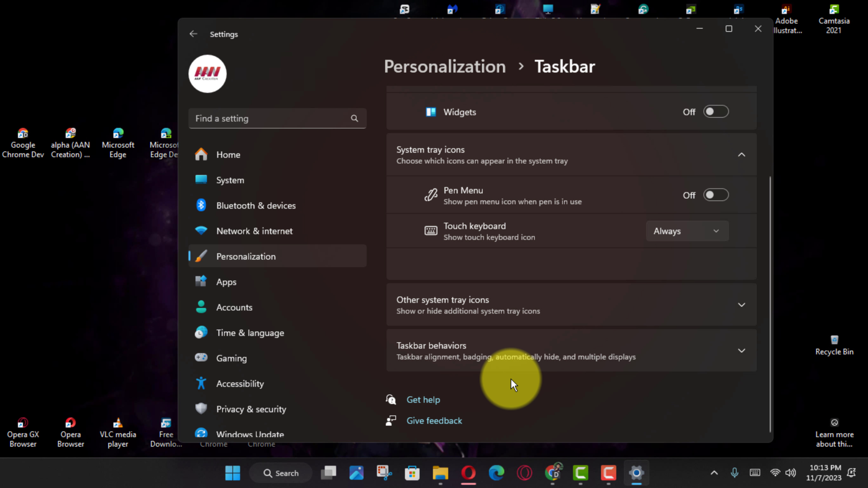Open File Explorer from the taskbar
Viewport: 868px width, 488px height.
click(440, 473)
